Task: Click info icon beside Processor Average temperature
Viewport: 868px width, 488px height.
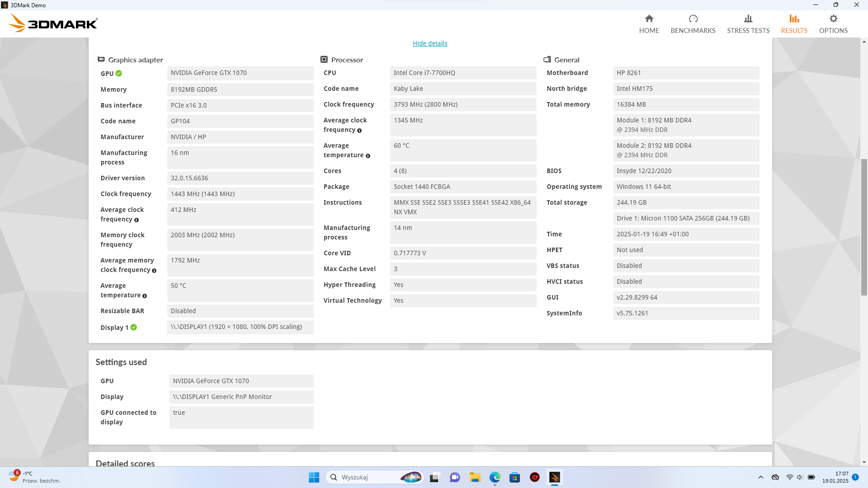Action: point(368,156)
